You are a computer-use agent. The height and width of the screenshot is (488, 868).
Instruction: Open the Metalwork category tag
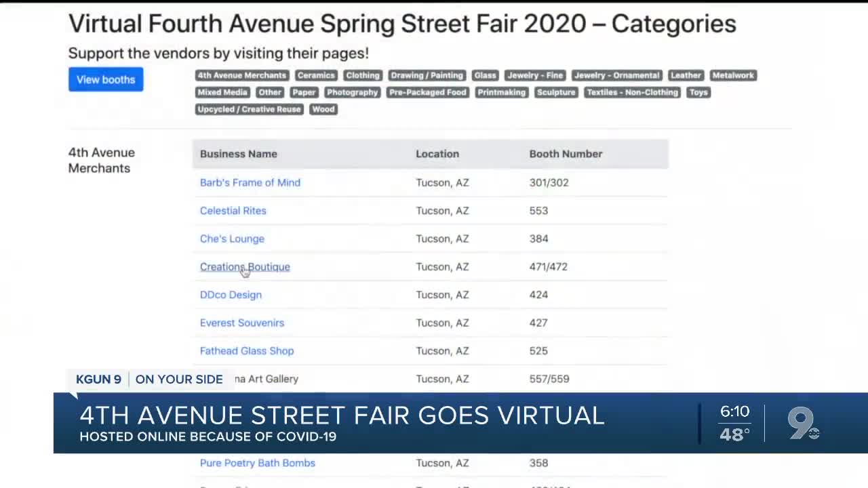point(733,75)
